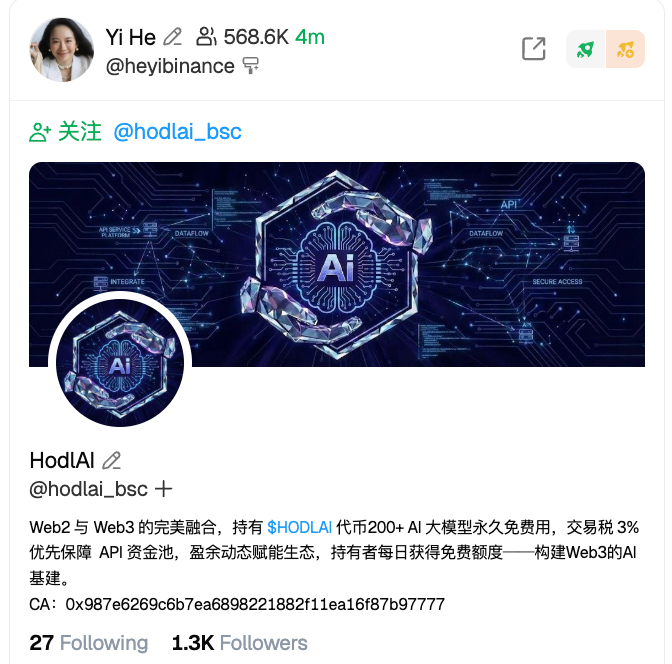Click the blue @hodlai_bsc mention link

(177, 132)
